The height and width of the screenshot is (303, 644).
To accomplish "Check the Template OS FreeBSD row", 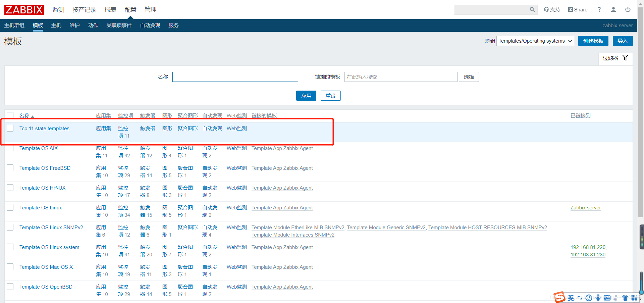I will [x=10, y=168].
